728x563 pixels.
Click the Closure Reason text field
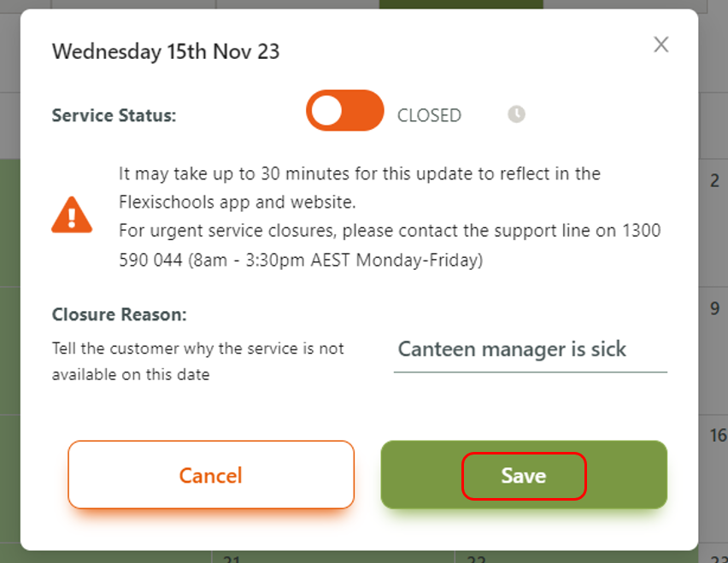(530, 350)
